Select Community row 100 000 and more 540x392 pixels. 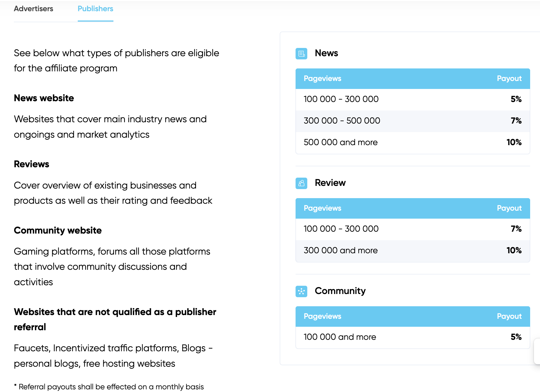pos(339,337)
